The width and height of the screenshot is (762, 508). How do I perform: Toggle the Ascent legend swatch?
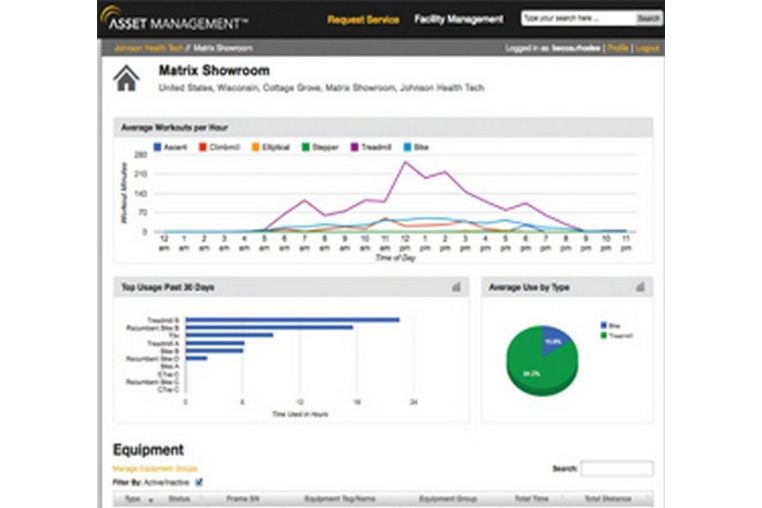click(x=157, y=147)
